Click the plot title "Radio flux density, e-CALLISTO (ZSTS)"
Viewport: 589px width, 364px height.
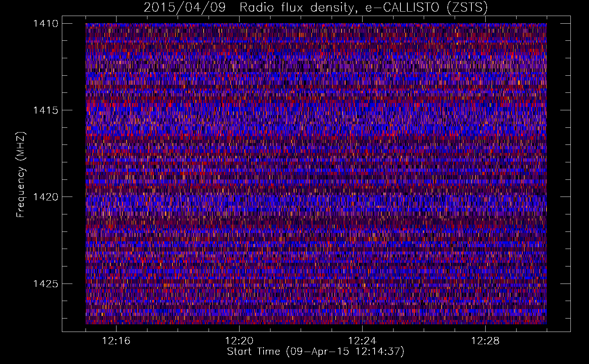point(364,7)
